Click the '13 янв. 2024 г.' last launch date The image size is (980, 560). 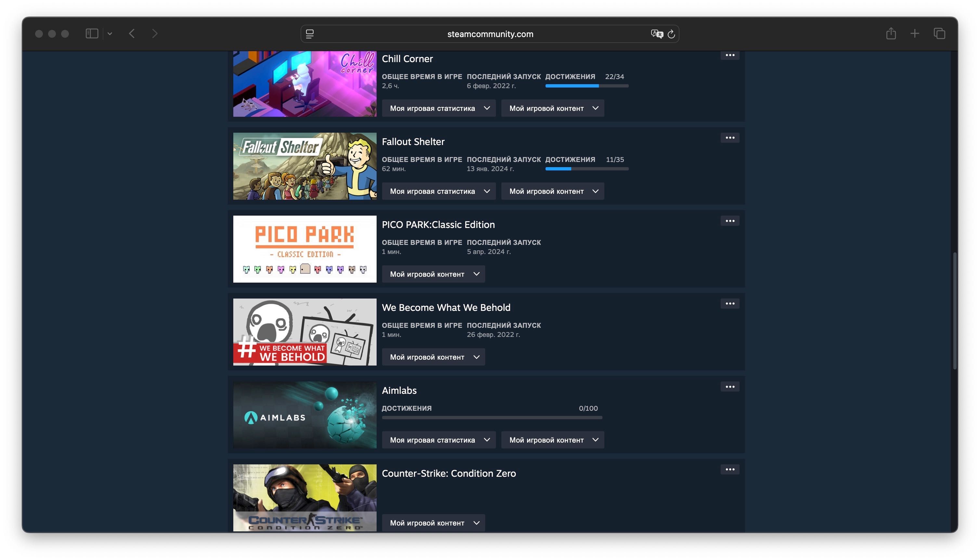pos(490,169)
